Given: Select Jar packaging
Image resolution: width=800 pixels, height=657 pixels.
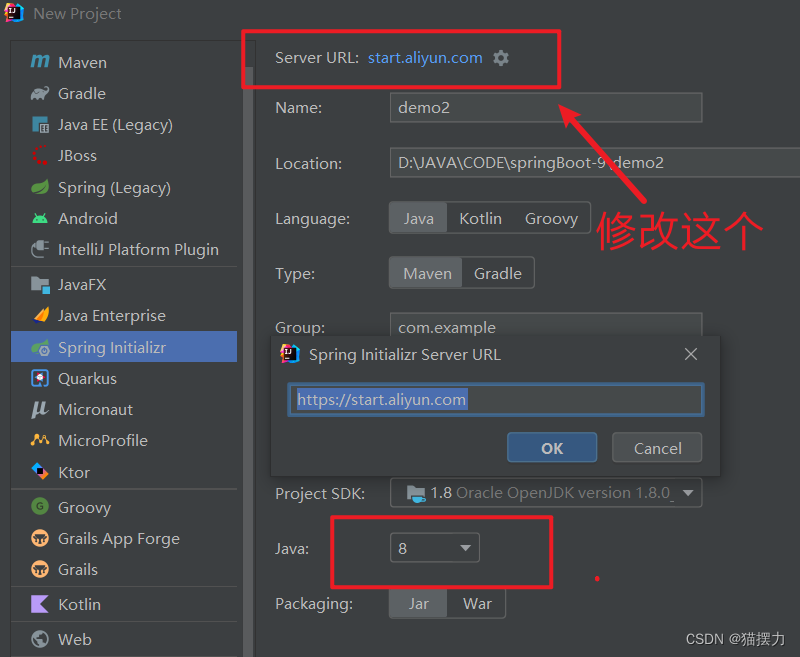Looking at the screenshot, I should point(418,603).
